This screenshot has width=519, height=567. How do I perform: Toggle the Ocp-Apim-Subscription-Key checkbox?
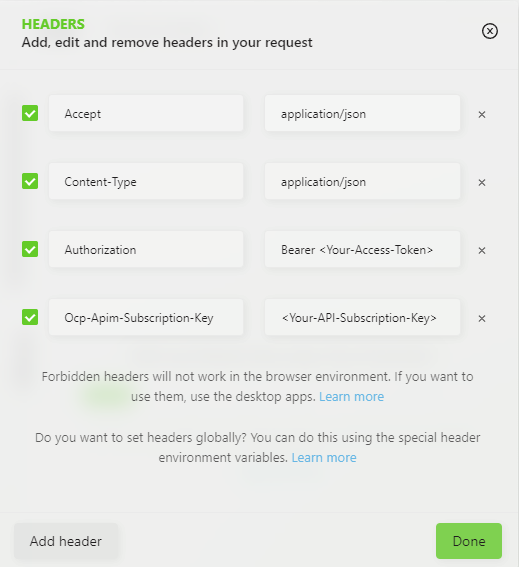click(x=30, y=317)
